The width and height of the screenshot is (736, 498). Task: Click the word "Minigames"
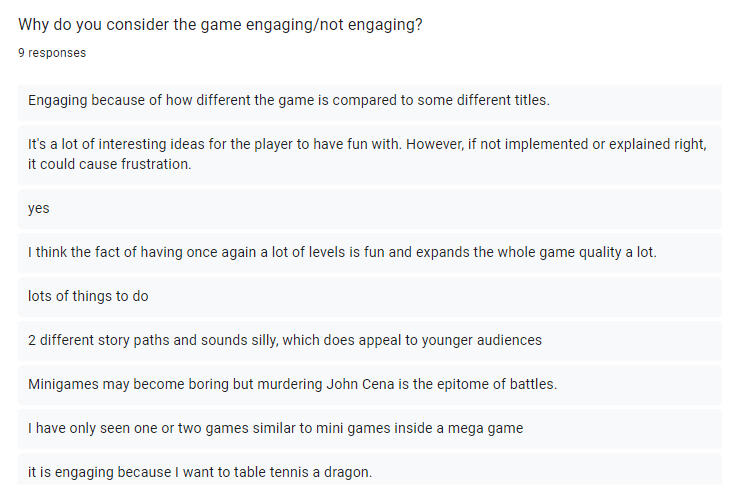tap(62, 384)
